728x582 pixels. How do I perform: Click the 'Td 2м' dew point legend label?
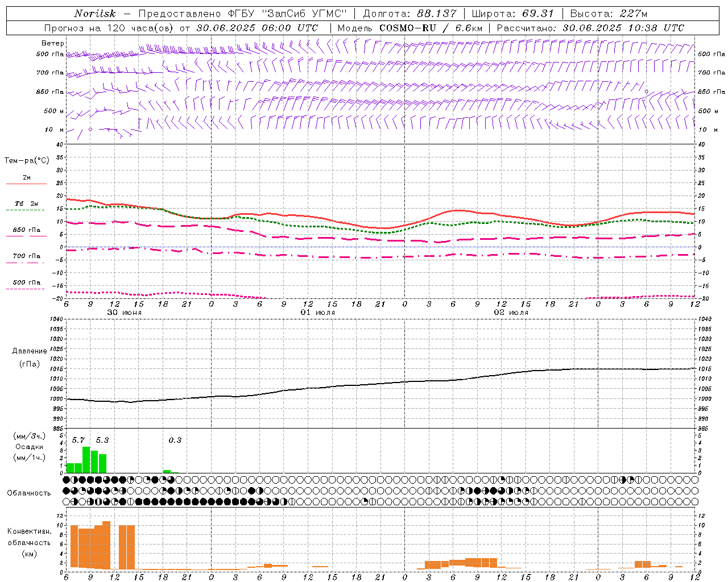27,203
